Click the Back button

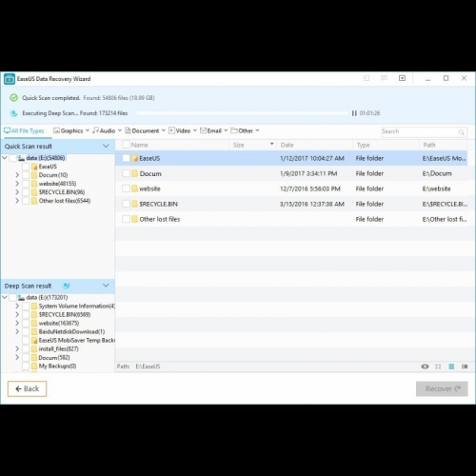pos(27,388)
